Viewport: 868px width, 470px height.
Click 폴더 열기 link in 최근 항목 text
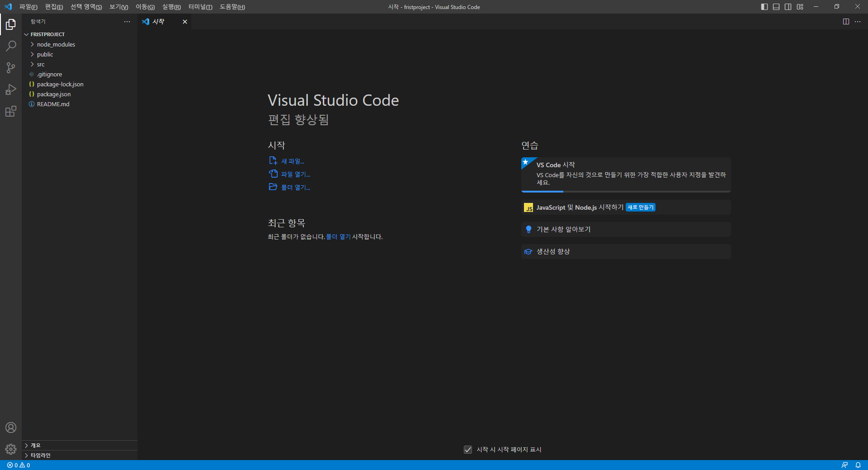pos(338,237)
